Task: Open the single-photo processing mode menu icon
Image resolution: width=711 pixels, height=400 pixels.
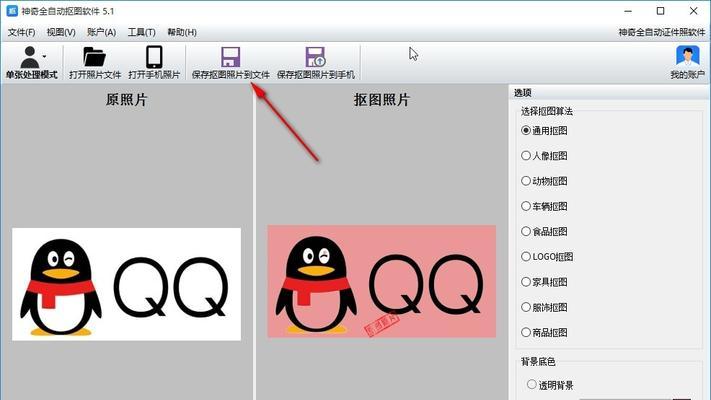Action: click(30, 57)
